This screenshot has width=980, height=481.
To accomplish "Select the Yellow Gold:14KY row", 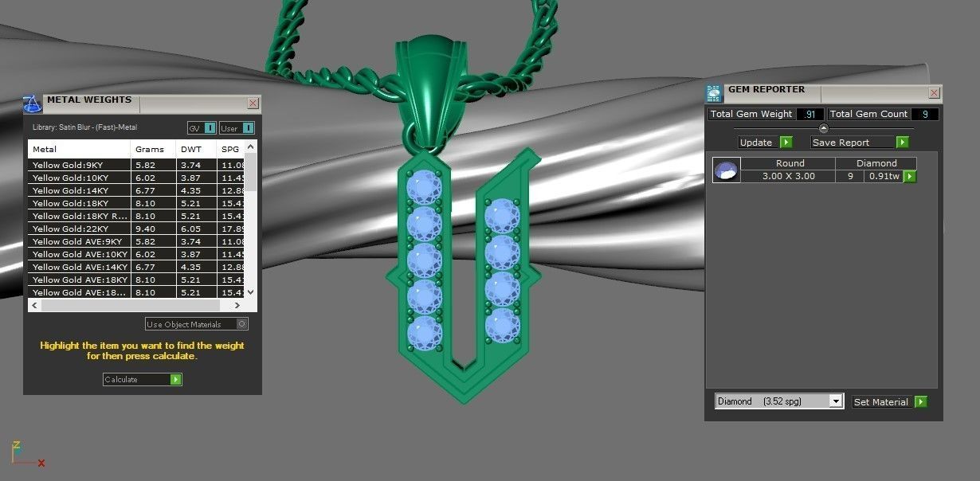I will click(x=136, y=190).
